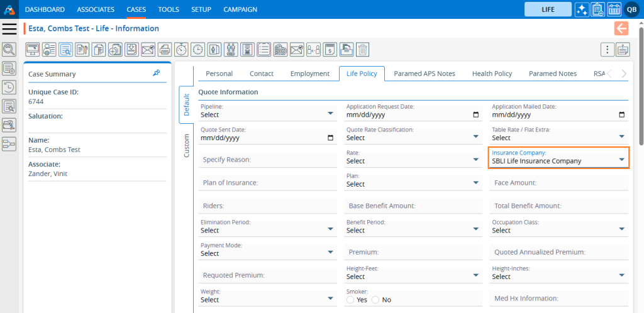Screen dimensions: 644x313
Task: Switch to the Employment tab
Action: pyautogui.click(x=309, y=74)
